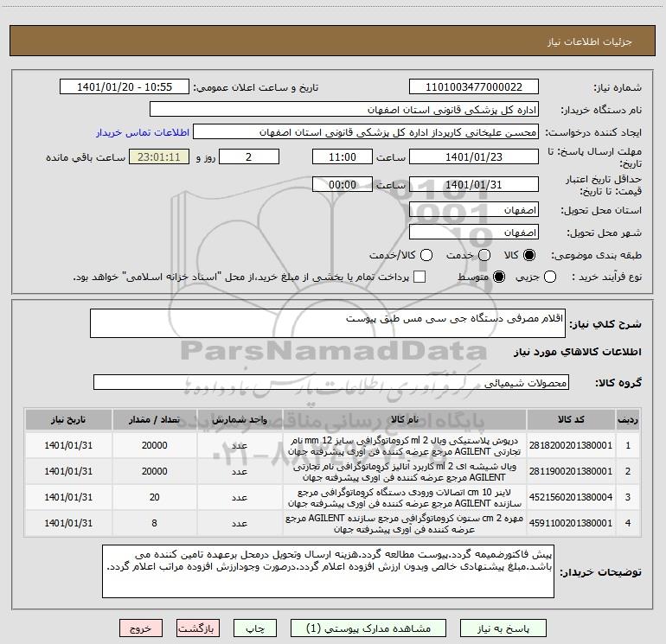Screen dimensions: 666x644
Task: Toggle اسناد خزانه اسلامی payment checkbox
Action: tap(419, 277)
